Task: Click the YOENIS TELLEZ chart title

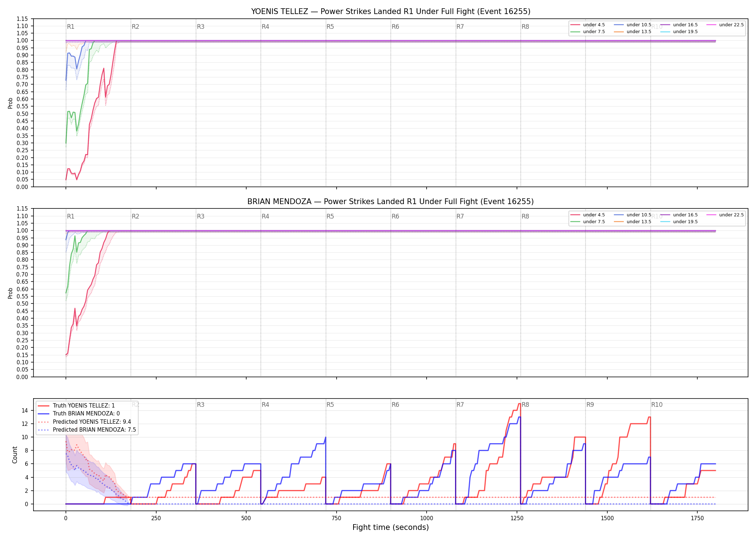Action: click(391, 12)
